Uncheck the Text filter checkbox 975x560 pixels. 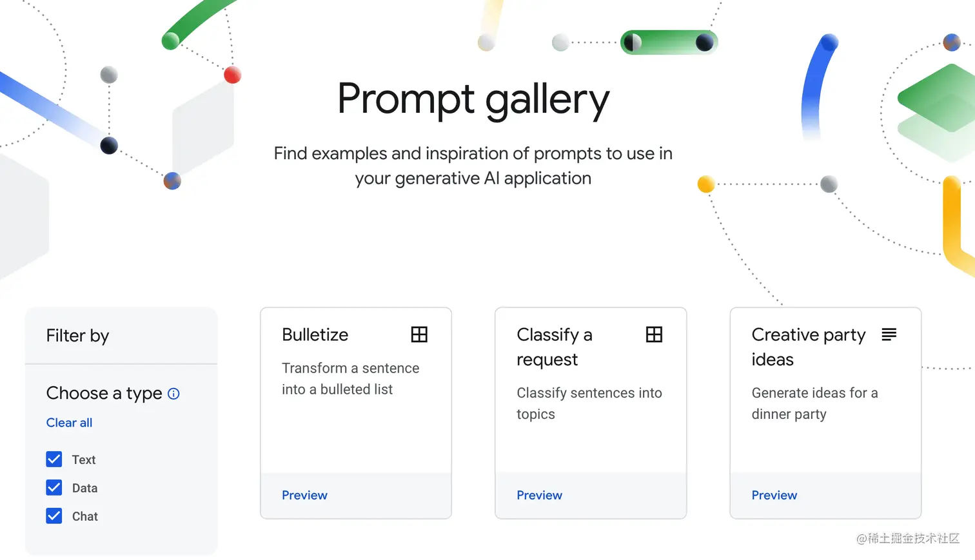click(54, 459)
